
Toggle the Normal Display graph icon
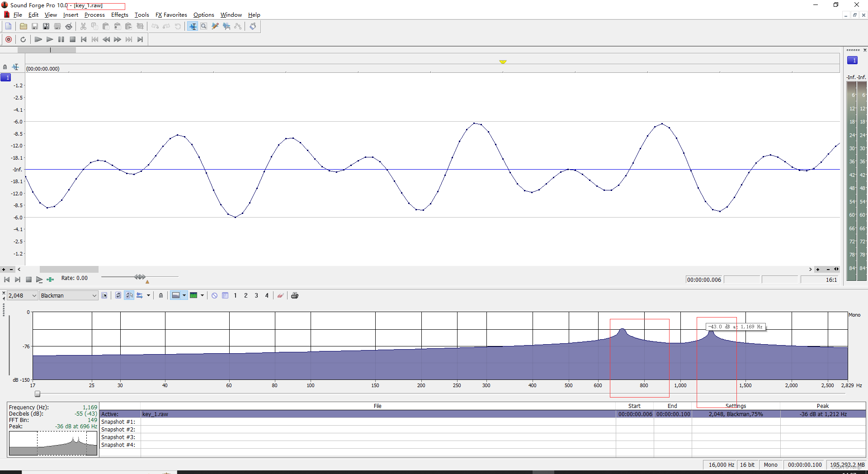[176, 295]
